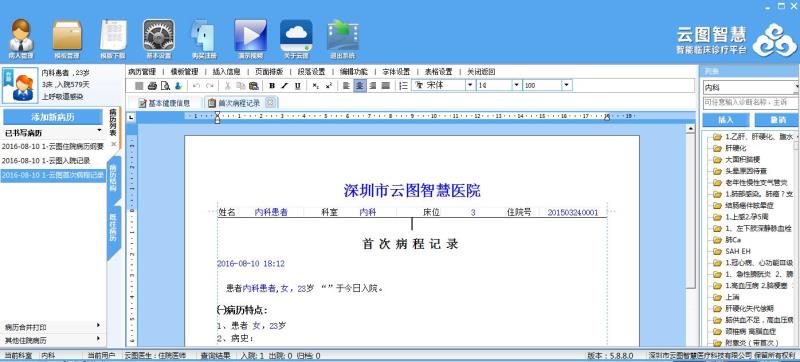Click 添加新病历 button
This screenshot has height=362, width=800.
53,117
